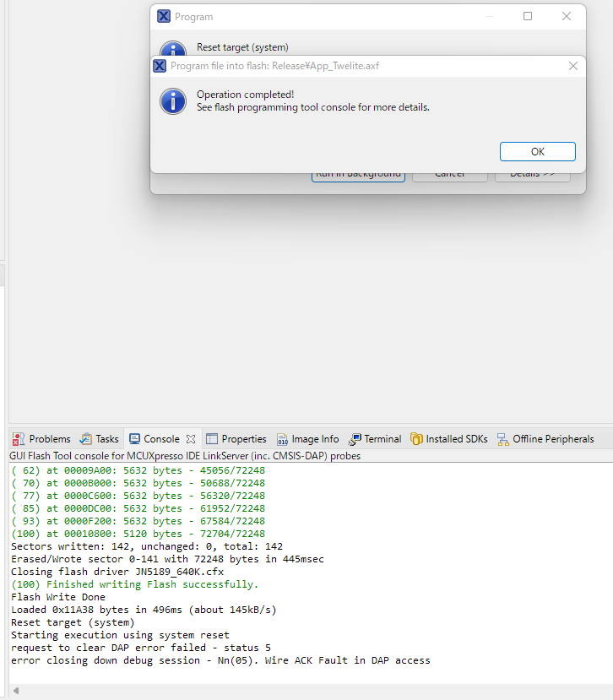
Task: Click the blue info icon beside Operation completed
Action: [x=173, y=101]
